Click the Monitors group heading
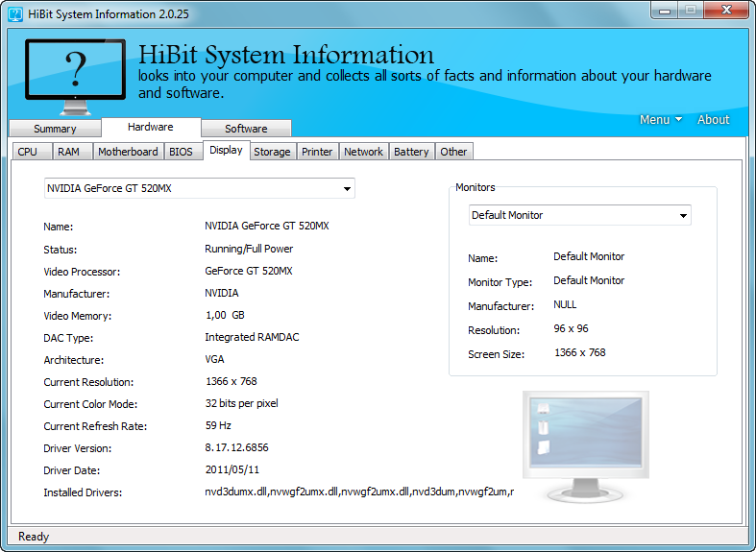The image size is (756, 552). pos(476,187)
